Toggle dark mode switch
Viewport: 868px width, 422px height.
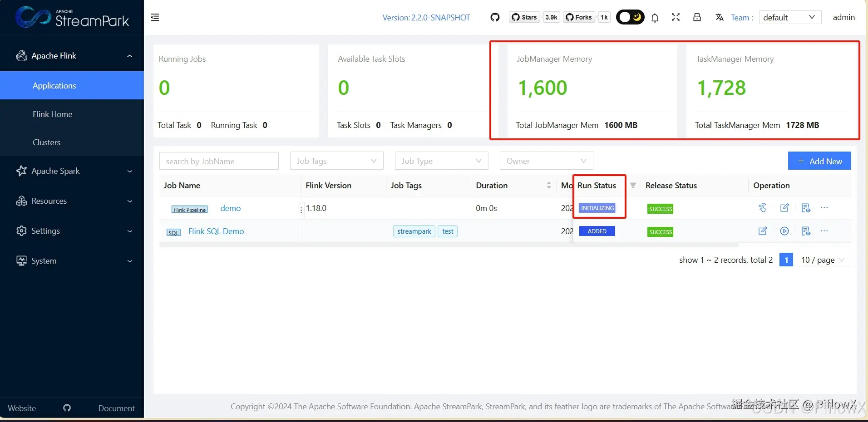[x=630, y=17]
